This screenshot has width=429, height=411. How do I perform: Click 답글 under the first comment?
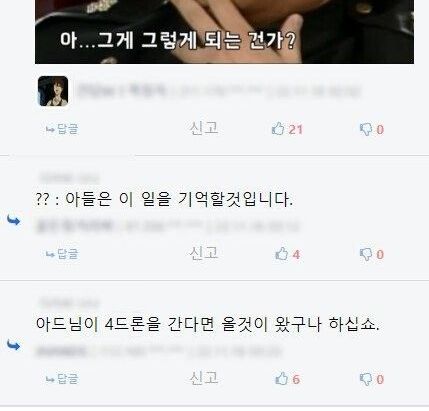coord(62,129)
